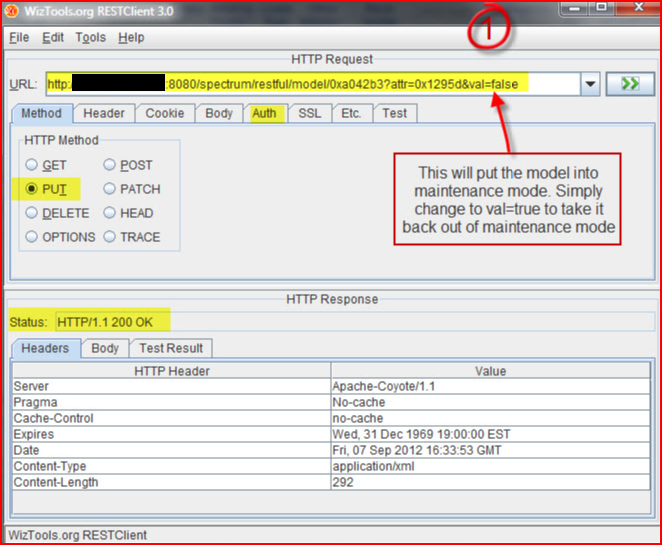
Task: Switch to the Header request tab
Action: tap(104, 113)
